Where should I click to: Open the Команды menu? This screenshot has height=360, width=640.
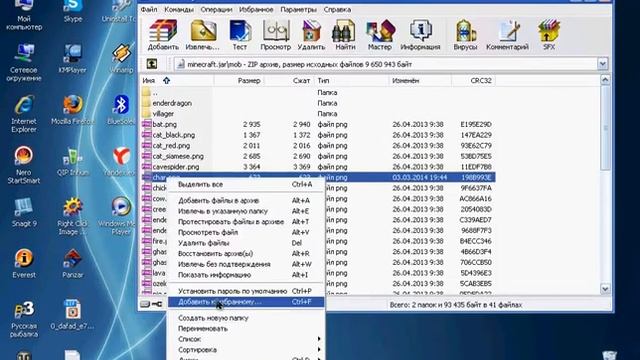pos(179,9)
